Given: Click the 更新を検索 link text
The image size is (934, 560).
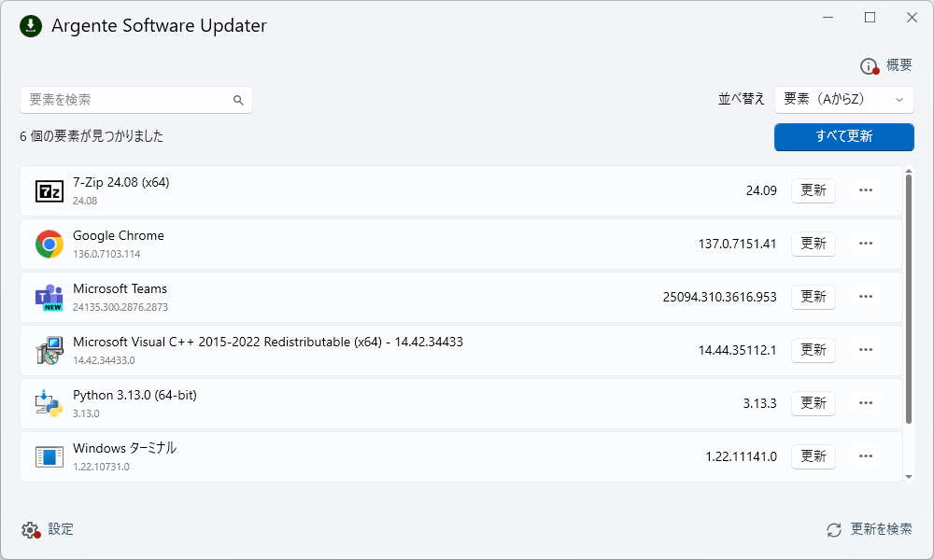Looking at the screenshot, I should coord(881,529).
